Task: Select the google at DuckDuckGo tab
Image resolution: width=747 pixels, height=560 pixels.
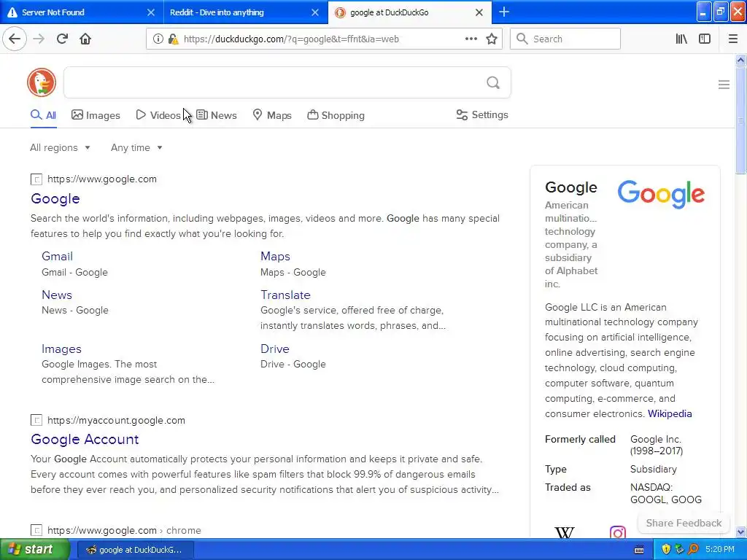Action: pyautogui.click(x=410, y=12)
